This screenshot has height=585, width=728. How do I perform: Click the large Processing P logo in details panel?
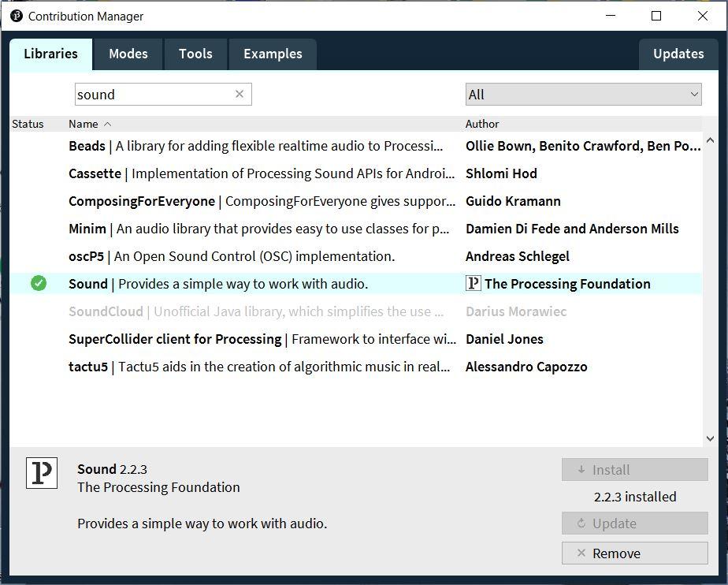(42, 473)
